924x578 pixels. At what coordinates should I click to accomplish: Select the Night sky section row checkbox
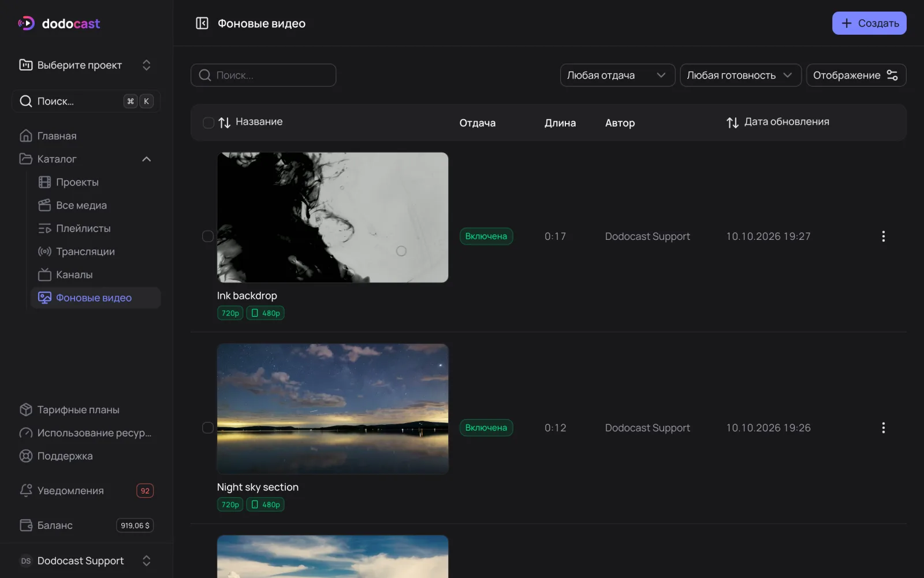[208, 428]
